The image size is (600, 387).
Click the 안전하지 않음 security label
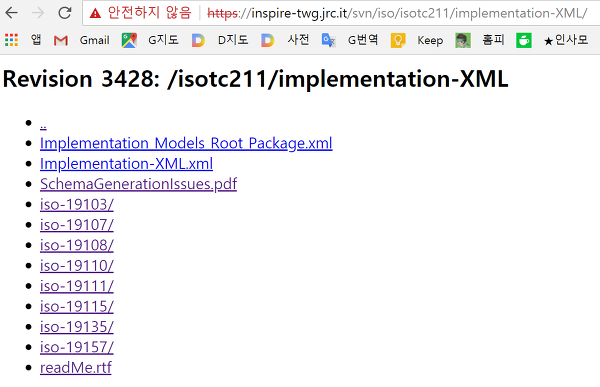(149, 13)
